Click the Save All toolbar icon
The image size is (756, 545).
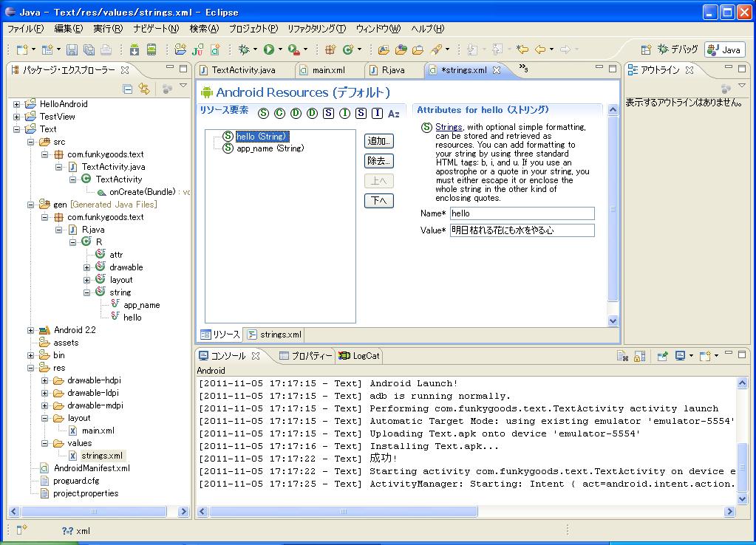pyautogui.click(x=89, y=49)
